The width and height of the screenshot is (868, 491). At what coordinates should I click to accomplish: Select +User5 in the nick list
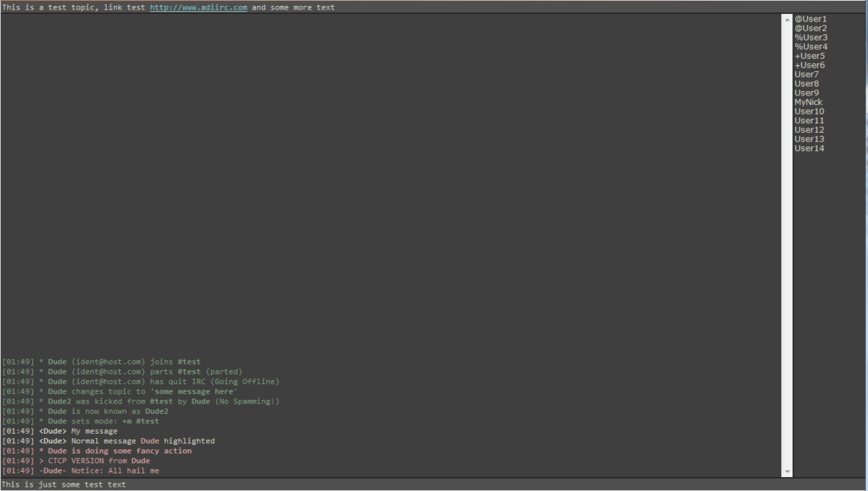click(809, 56)
